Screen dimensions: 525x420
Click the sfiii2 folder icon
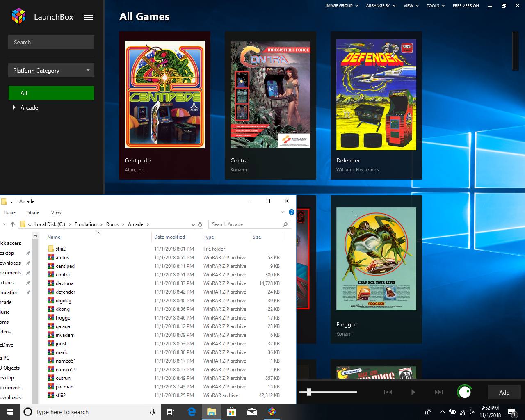pyautogui.click(x=51, y=249)
